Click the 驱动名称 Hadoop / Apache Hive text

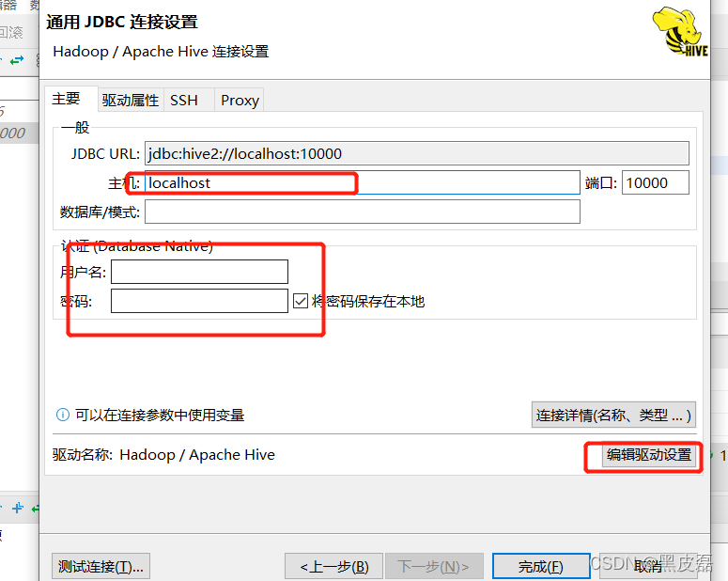163,455
